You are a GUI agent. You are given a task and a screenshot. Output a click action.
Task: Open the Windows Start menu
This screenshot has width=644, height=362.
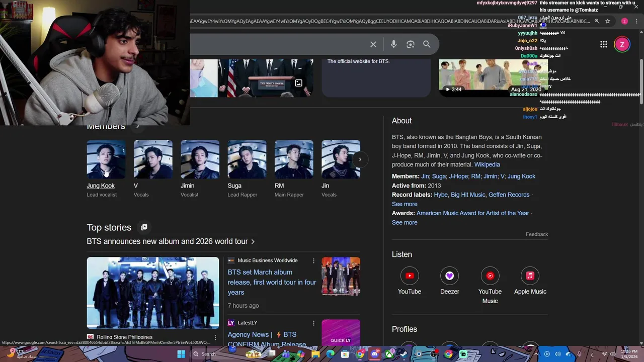point(181,354)
